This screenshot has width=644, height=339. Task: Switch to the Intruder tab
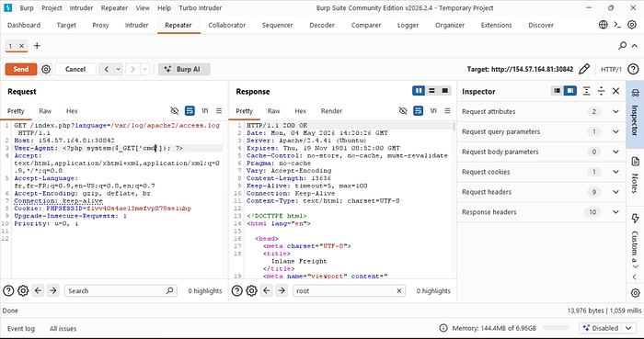136,25
